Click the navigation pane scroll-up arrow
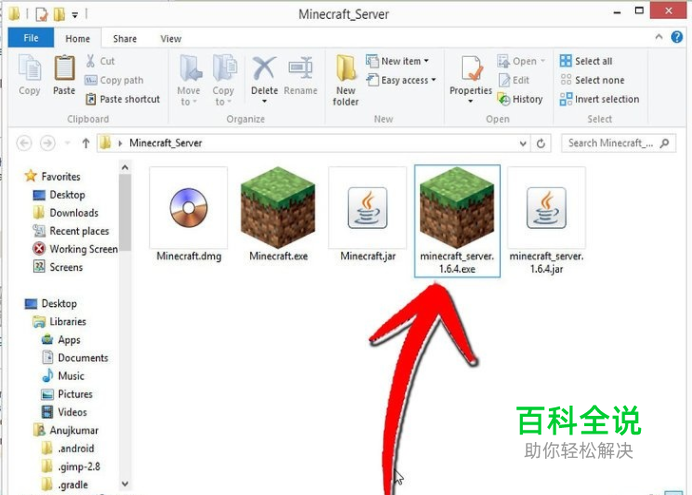692x495 pixels. 125,168
